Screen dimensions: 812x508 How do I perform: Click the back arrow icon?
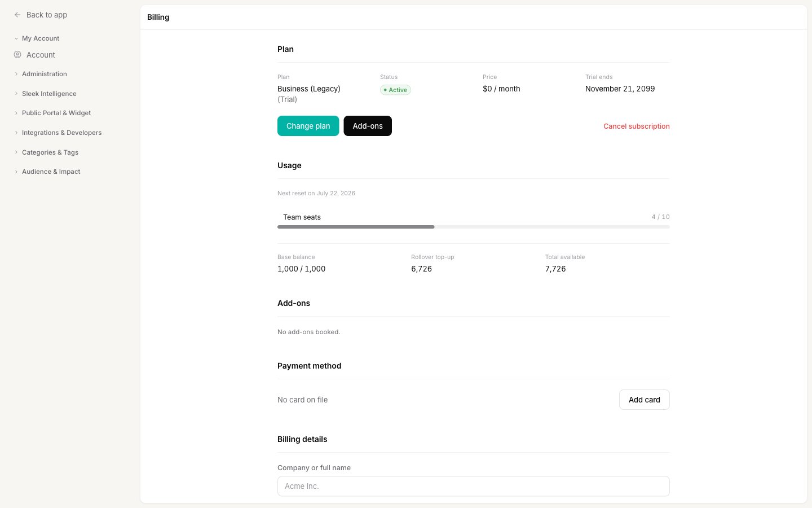pos(17,15)
